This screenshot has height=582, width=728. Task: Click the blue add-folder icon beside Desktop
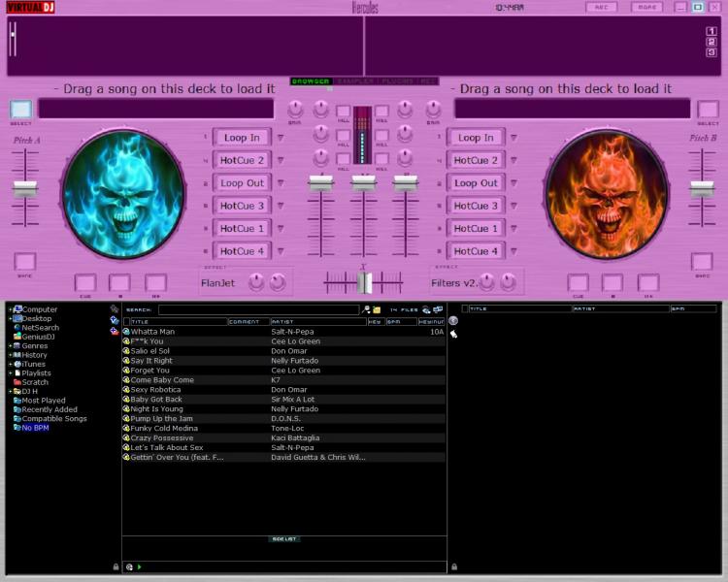click(115, 320)
